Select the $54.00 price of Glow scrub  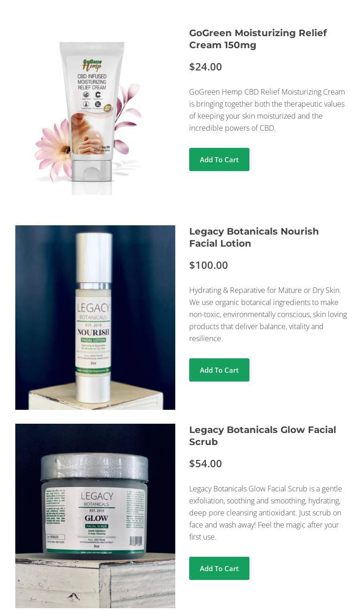(x=205, y=464)
